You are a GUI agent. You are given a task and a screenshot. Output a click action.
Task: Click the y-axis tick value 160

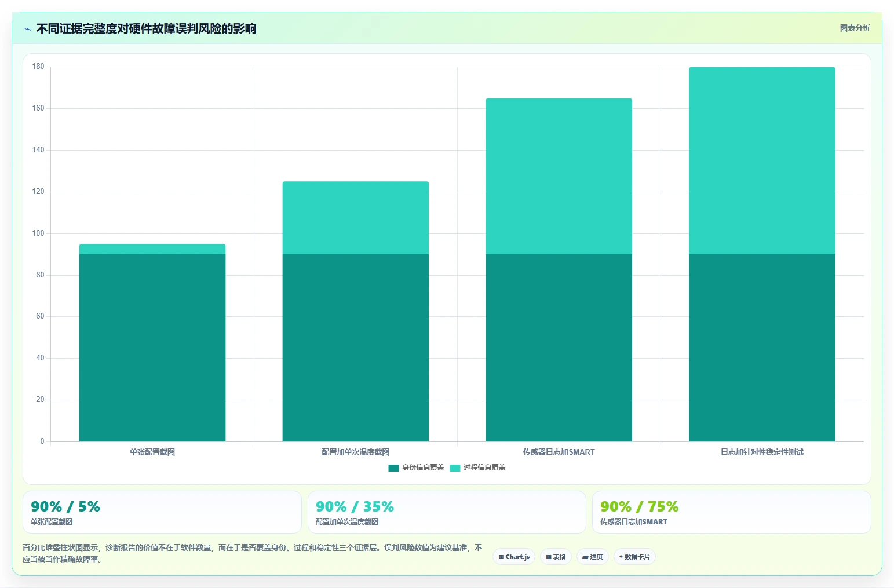(x=38, y=108)
